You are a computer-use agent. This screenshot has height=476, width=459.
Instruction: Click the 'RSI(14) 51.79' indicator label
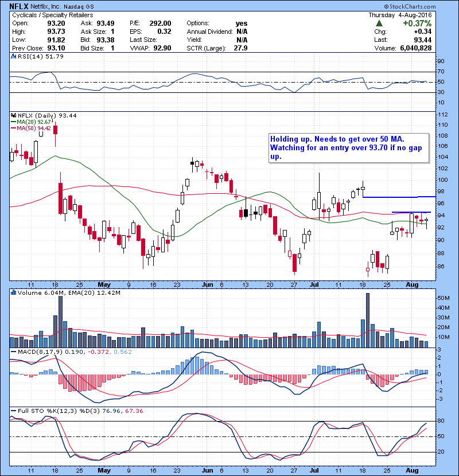pyautogui.click(x=40, y=56)
